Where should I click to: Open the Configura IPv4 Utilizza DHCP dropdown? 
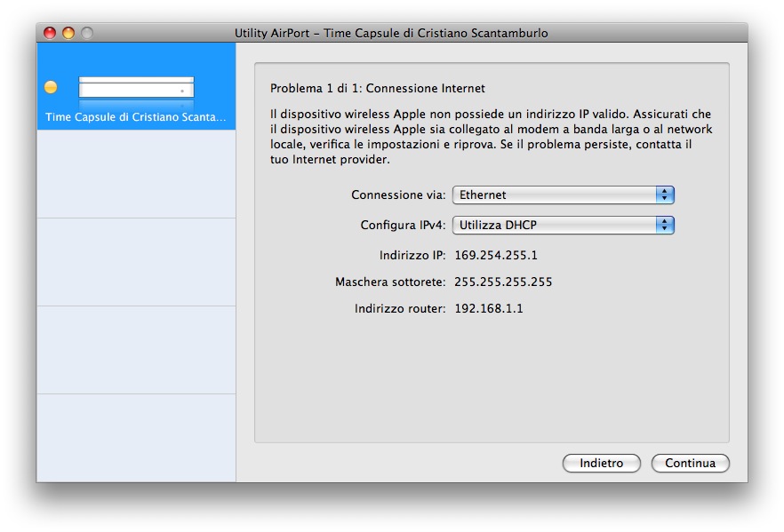pos(563,225)
